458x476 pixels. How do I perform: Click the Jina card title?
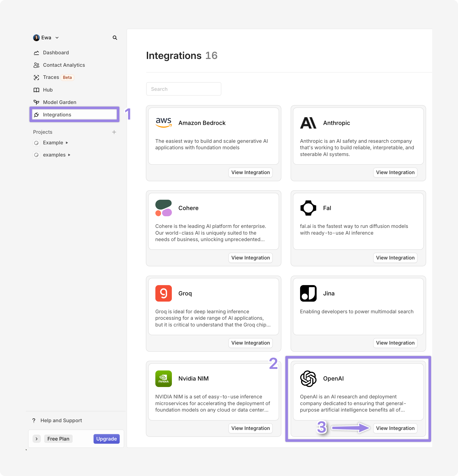329,294
